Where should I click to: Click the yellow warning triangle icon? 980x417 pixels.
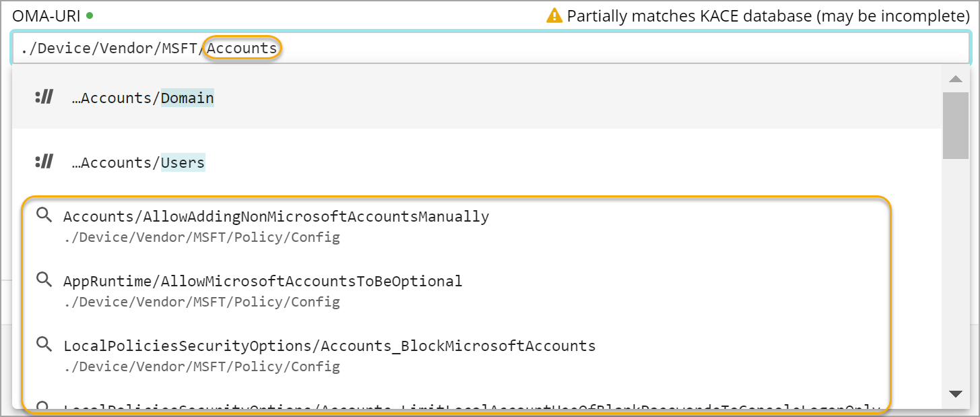(x=554, y=16)
